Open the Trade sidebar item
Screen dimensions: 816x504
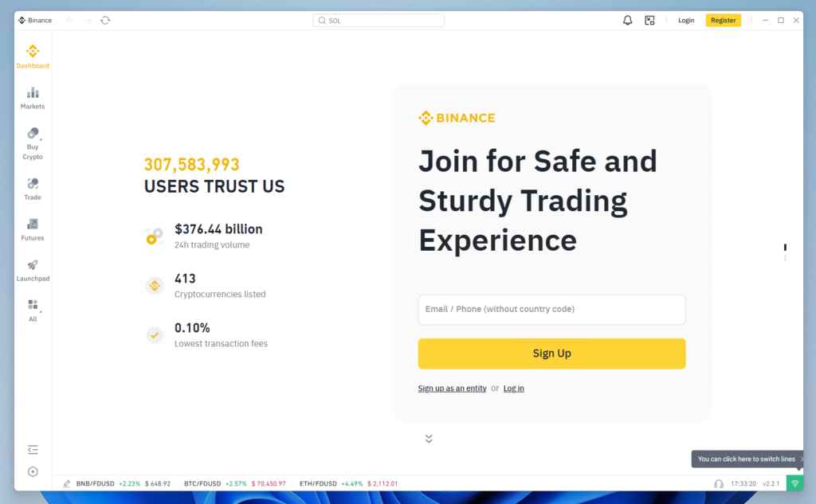[33, 189]
